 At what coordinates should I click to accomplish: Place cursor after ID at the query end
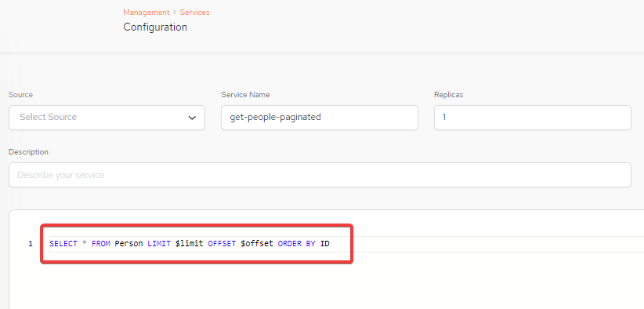click(330, 244)
